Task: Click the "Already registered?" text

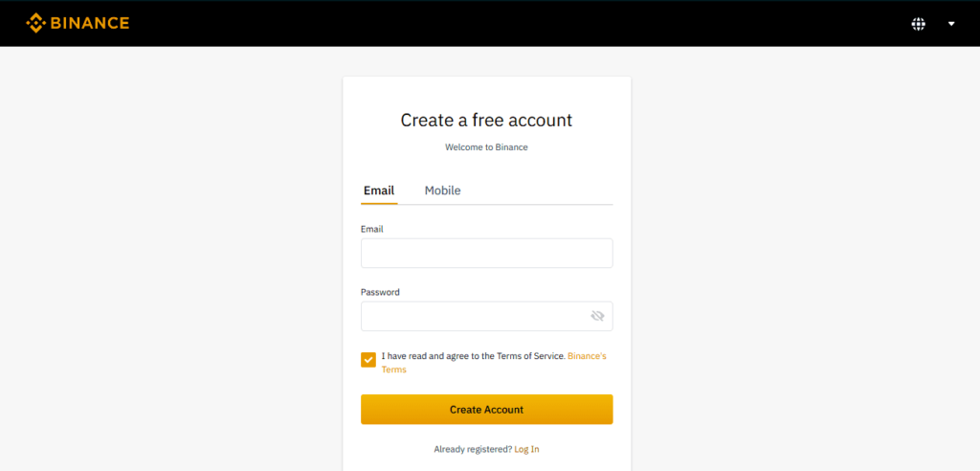Action: click(x=473, y=449)
